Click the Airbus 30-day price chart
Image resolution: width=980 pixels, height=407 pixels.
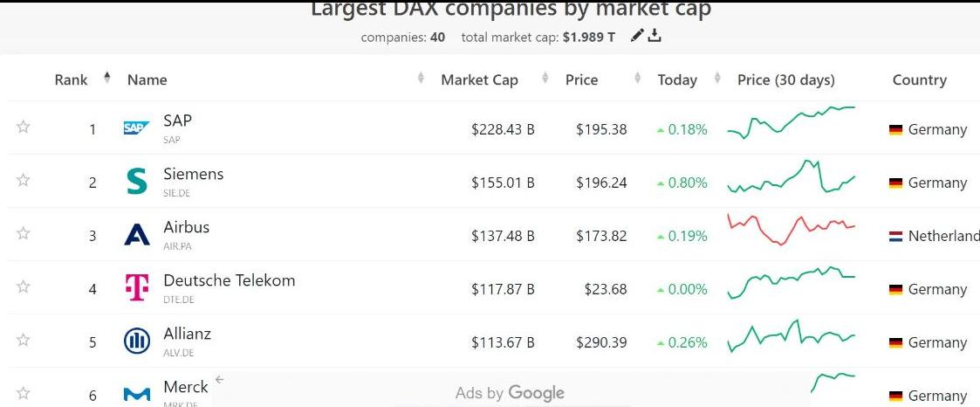click(791, 229)
